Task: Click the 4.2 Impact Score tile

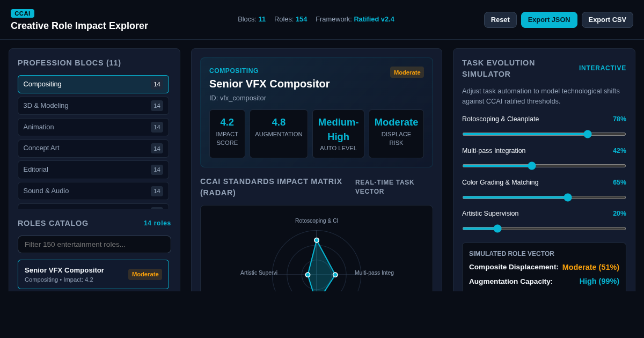Action: 227,134
